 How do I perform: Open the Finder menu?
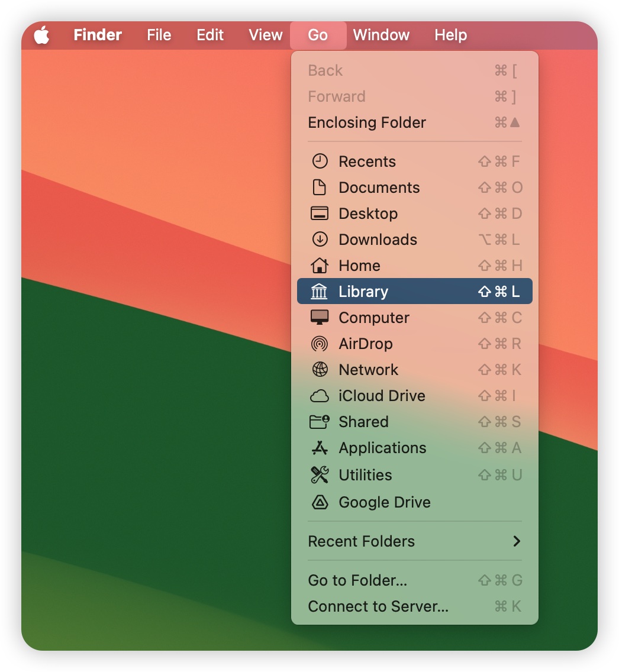tap(98, 35)
